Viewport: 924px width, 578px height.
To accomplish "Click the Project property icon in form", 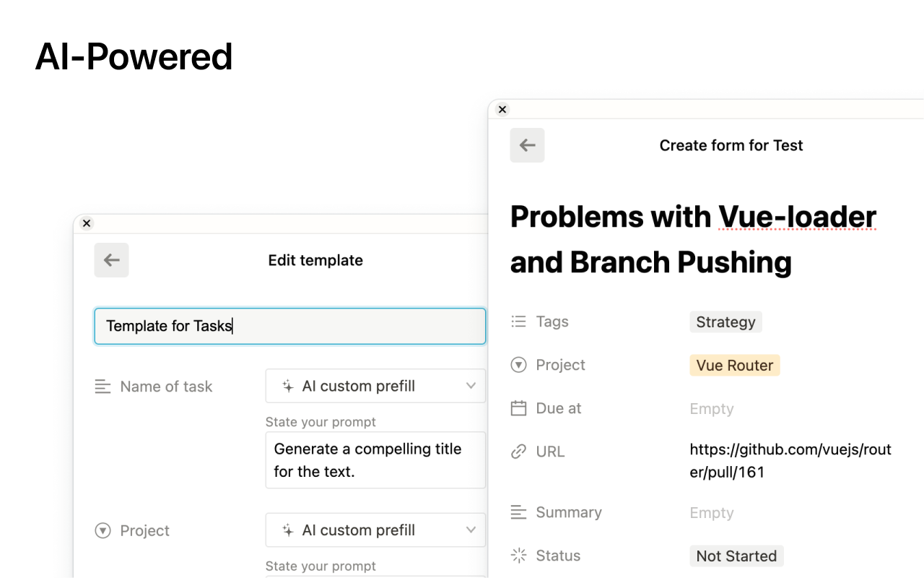I will [518, 365].
